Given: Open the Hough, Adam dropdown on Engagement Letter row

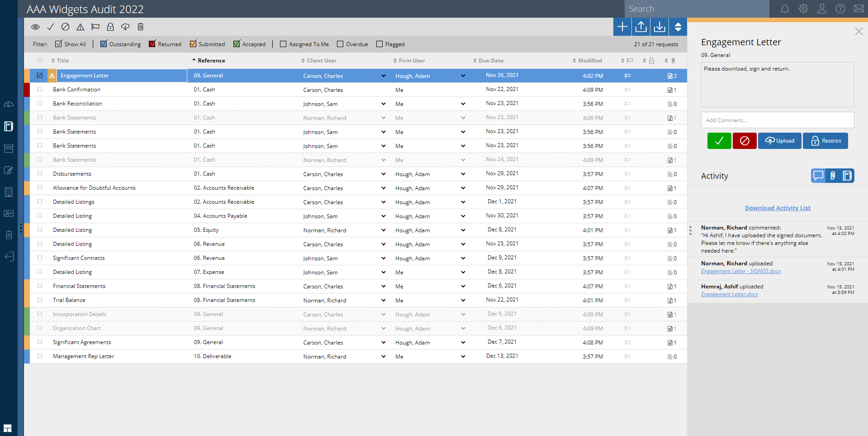Looking at the screenshot, I should [463, 76].
